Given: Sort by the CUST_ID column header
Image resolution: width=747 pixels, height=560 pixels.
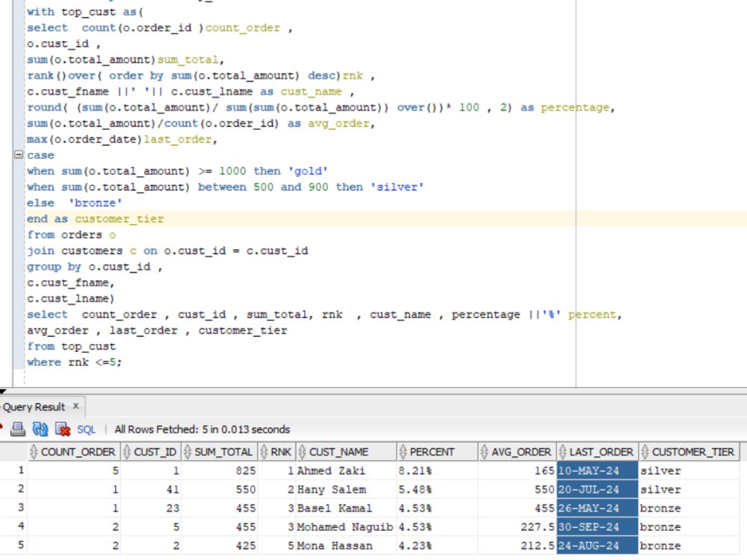Looking at the screenshot, I should 151,452.
